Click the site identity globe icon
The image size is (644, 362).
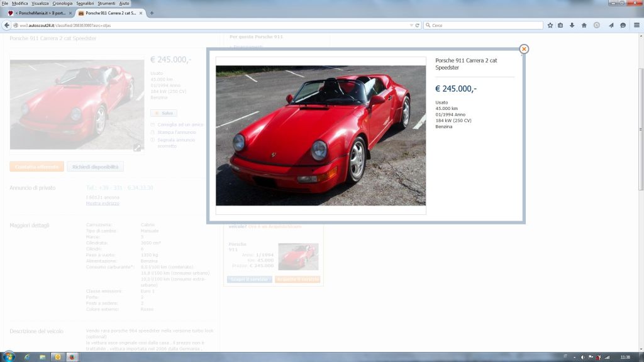point(16,25)
